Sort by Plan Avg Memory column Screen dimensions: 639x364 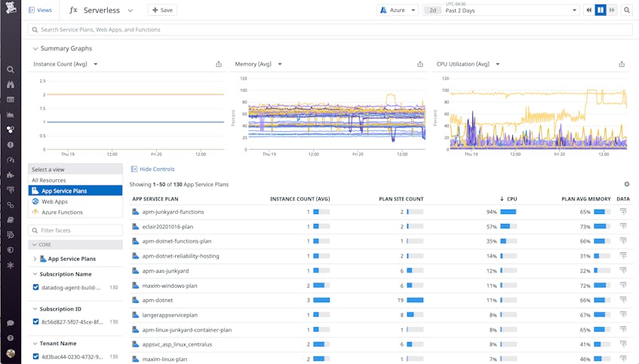[586, 199]
